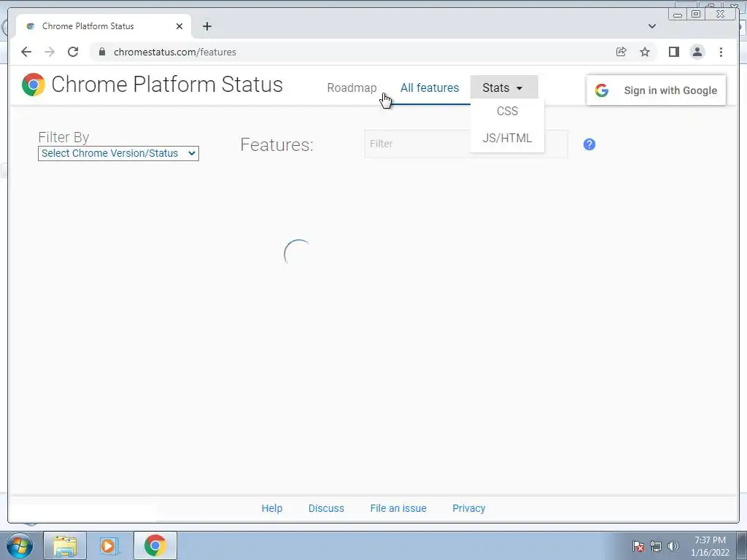Click Sign in with Google button
Screen dimensions: 747x560
656,90
